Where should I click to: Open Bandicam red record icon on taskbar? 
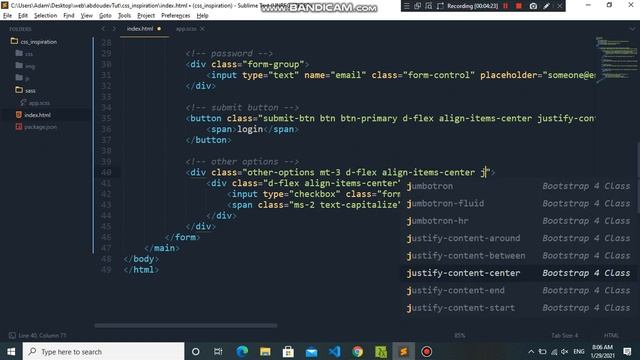(427, 351)
